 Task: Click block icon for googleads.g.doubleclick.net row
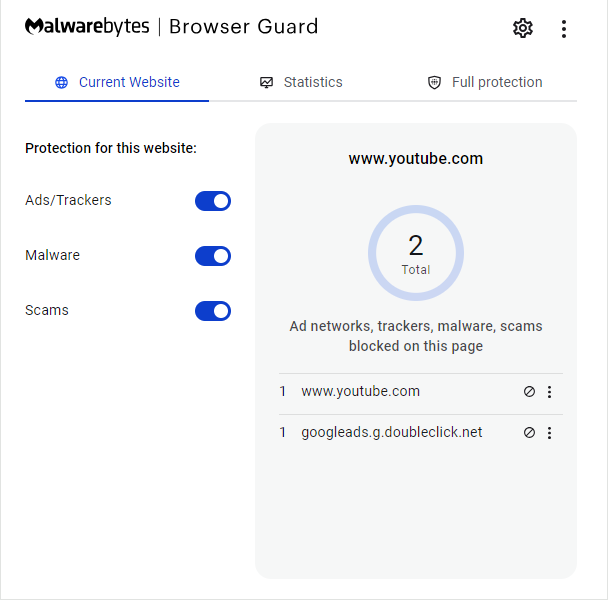[529, 432]
